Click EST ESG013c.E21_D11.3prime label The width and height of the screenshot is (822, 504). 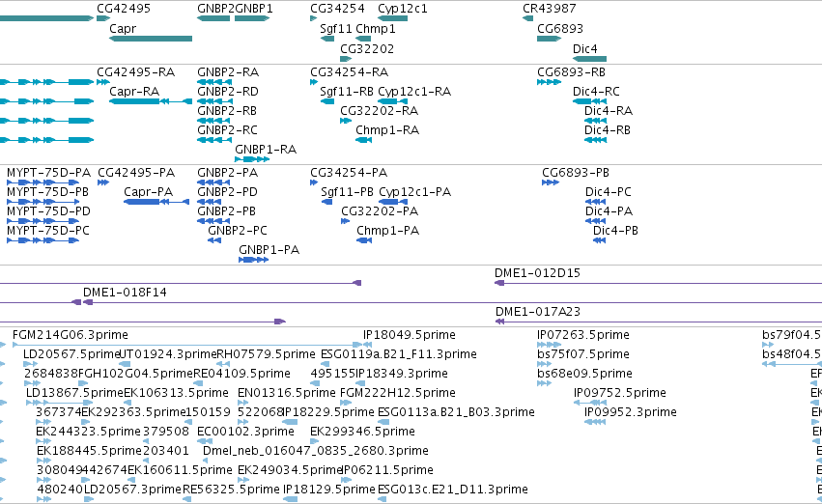tap(453, 490)
